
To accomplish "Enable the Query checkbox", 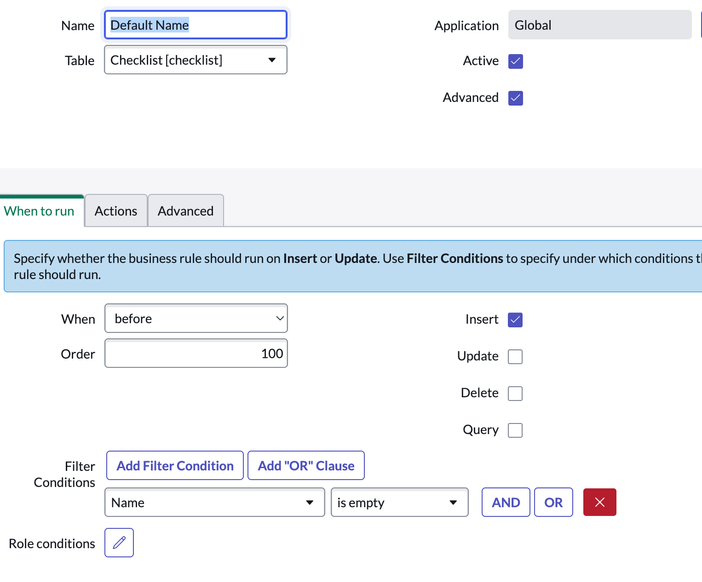I will [515, 430].
